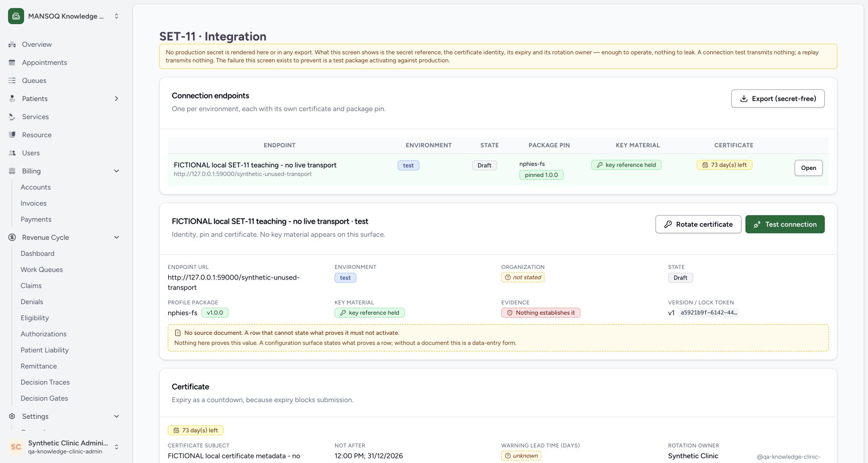868x463 pixels.
Task: Click the plug icon in Test connection
Action: (x=757, y=224)
